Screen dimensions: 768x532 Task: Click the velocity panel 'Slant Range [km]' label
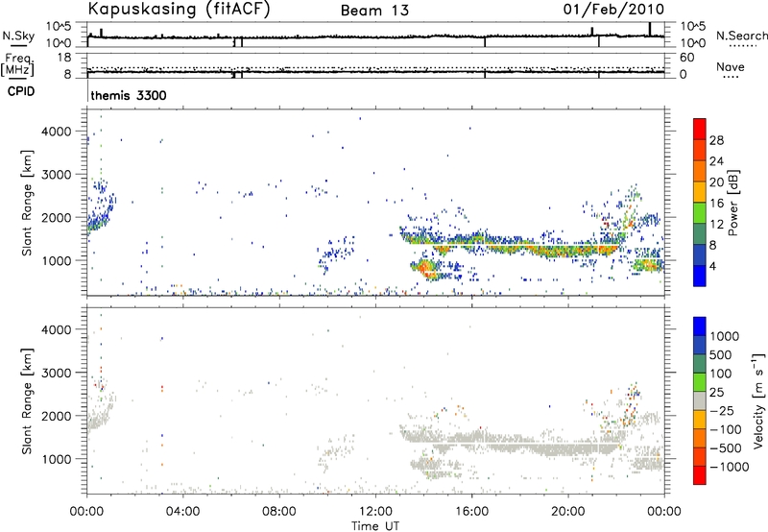27,400
